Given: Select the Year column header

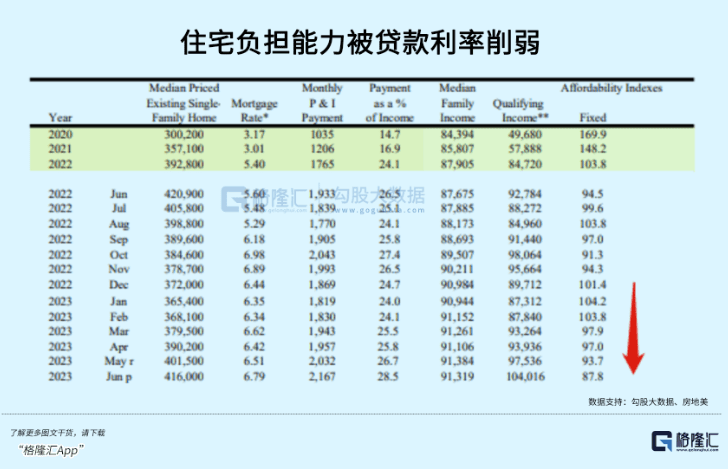Looking at the screenshot, I should (x=60, y=118).
